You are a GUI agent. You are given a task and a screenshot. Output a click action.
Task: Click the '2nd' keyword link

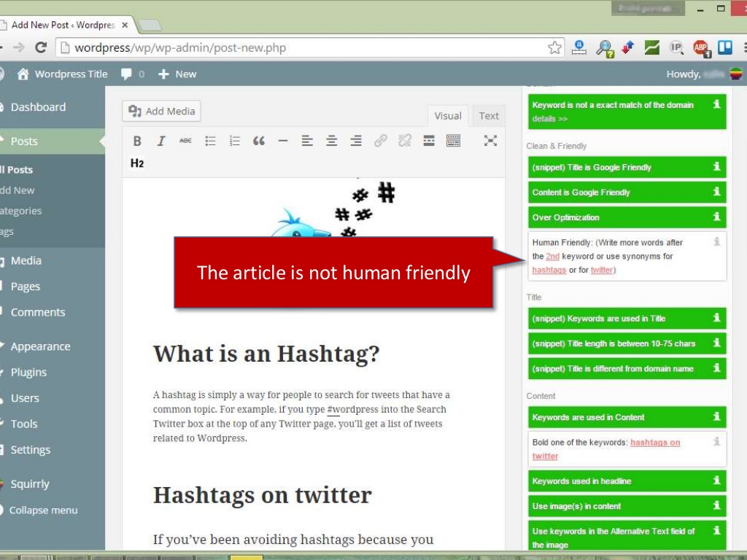553,256
